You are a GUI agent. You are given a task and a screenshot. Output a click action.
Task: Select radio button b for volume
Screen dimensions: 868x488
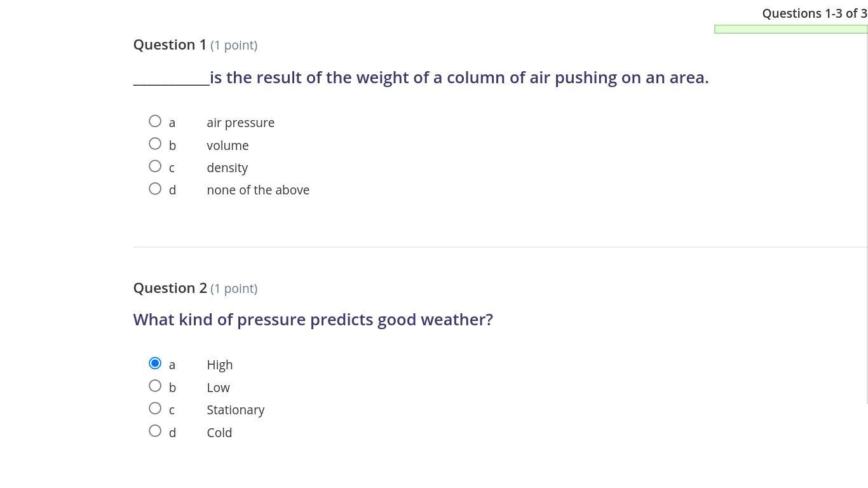coord(155,144)
